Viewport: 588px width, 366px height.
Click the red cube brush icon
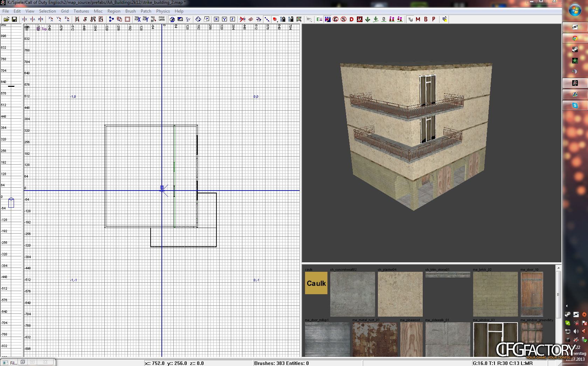(x=275, y=19)
